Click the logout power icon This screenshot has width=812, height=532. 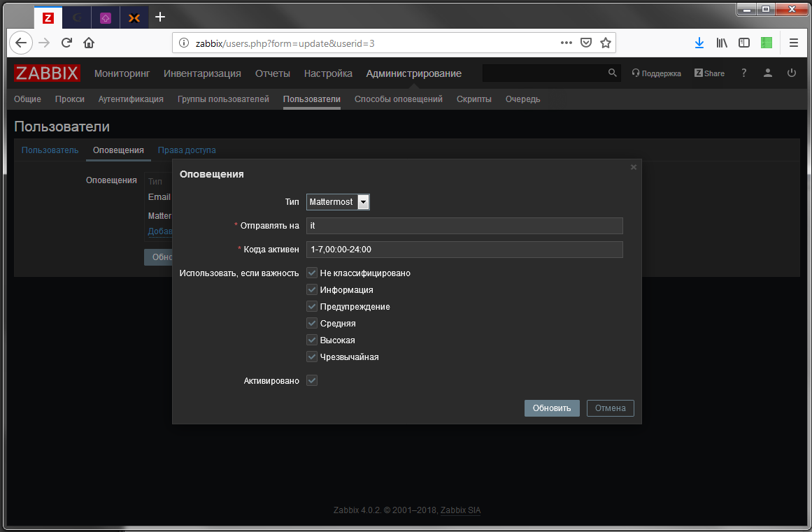pos(790,73)
